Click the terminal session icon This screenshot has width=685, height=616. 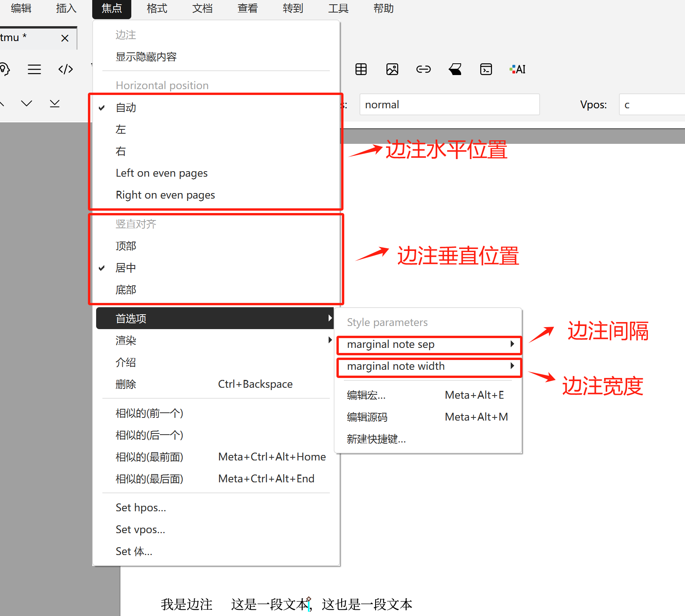(486, 70)
